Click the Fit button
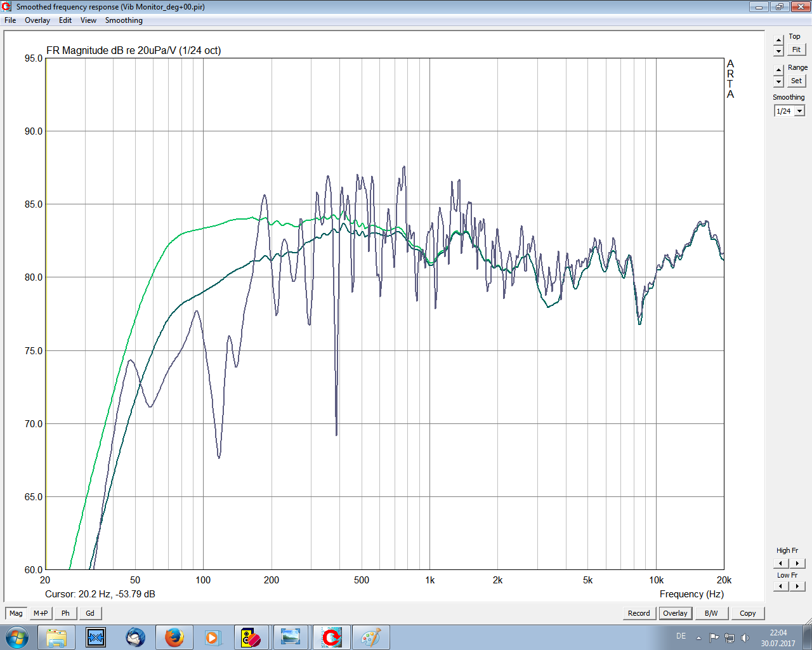Viewport: 812px width, 650px height. point(796,50)
